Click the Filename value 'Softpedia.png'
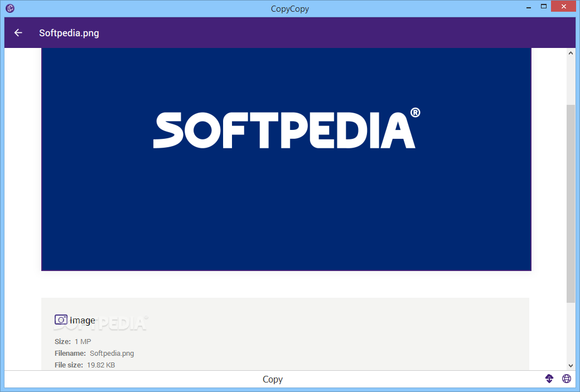Viewport: 580px width, 392px height. coord(112,353)
